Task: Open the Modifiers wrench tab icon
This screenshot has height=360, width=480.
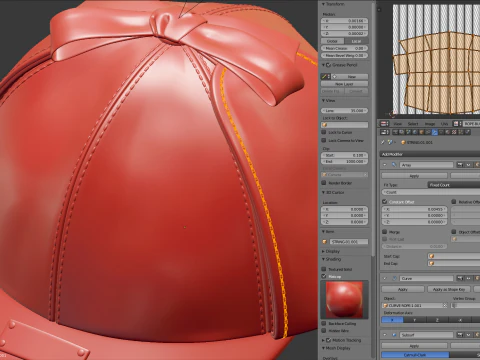Action: pos(435,132)
